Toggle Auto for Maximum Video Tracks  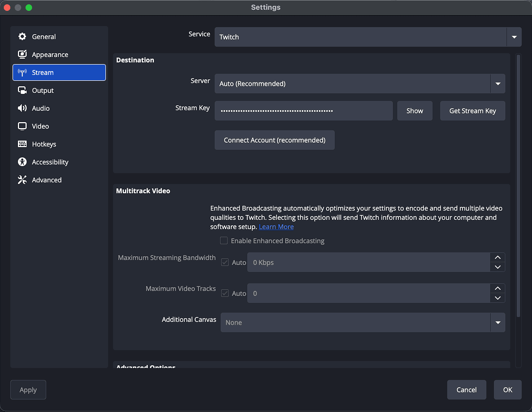(x=225, y=294)
